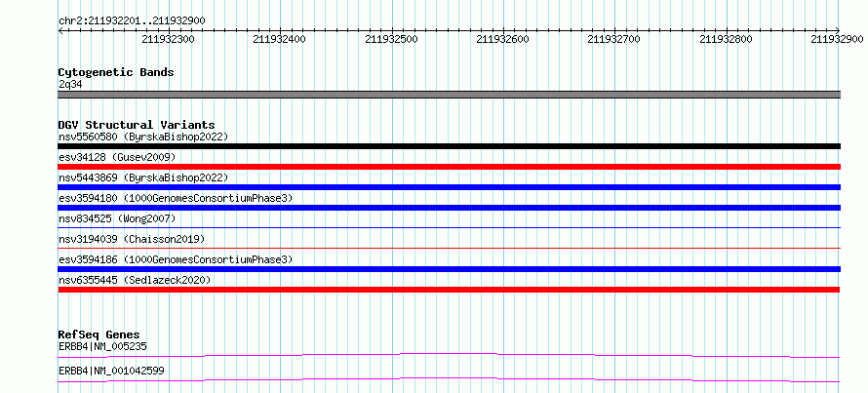Click the thin blue line of nsv834525
The image size is (868, 393).
click(x=449, y=227)
